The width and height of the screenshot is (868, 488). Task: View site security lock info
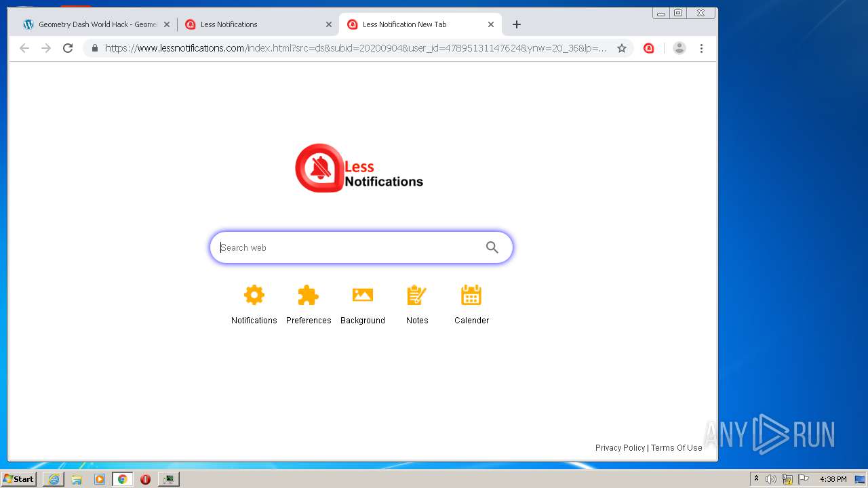click(94, 48)
